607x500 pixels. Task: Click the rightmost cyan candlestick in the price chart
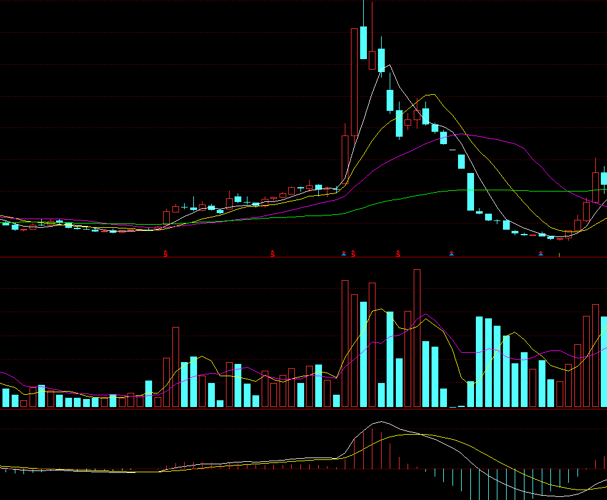604,179
